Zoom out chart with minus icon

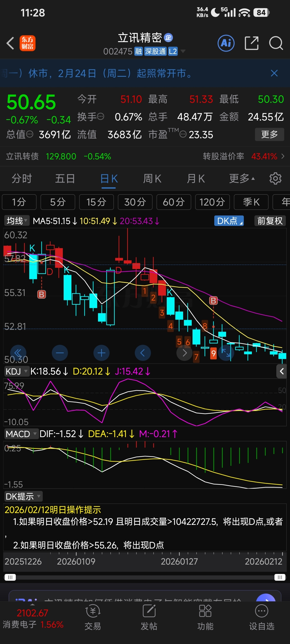click(60, 353)
